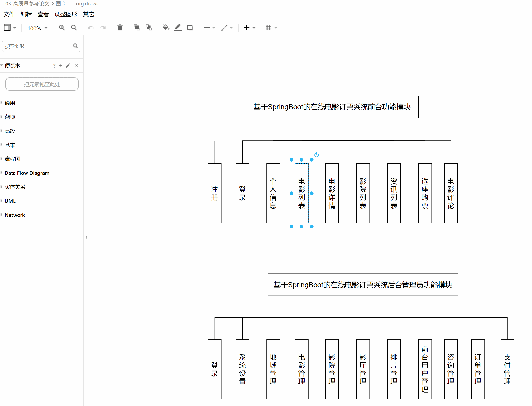
Task: Click the Fill Color bucket icon
Action: (166, 27)
